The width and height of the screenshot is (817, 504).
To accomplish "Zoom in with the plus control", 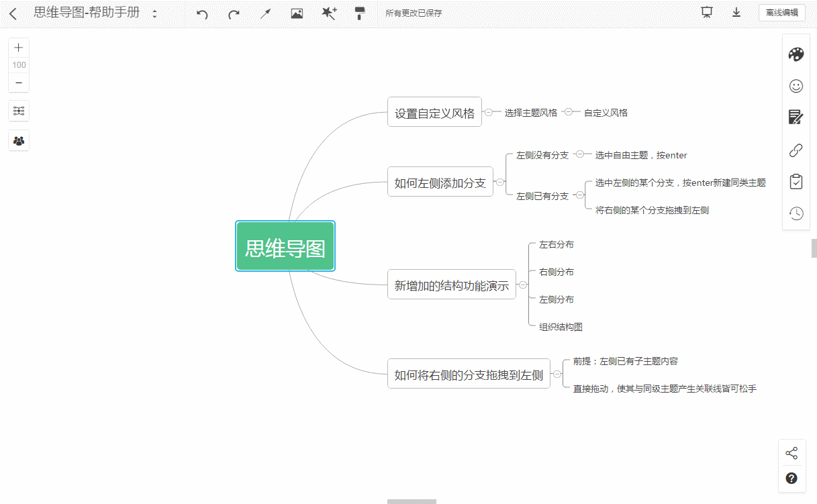I will (x=18, y=47).
